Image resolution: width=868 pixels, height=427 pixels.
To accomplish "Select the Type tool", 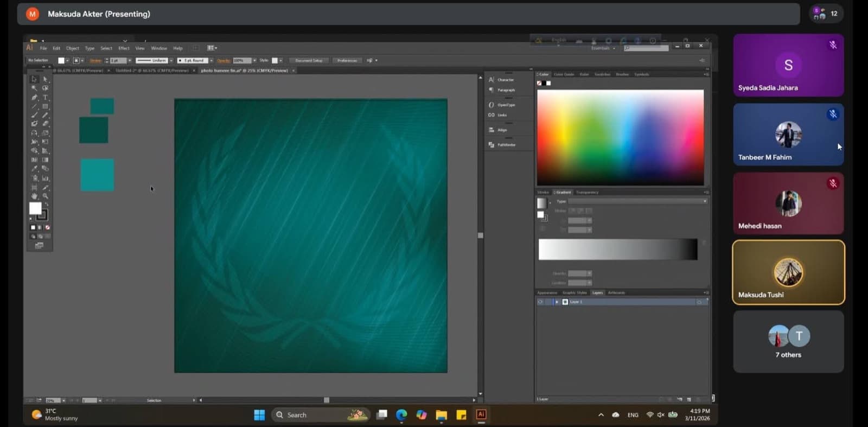I will tap(46, 98).
